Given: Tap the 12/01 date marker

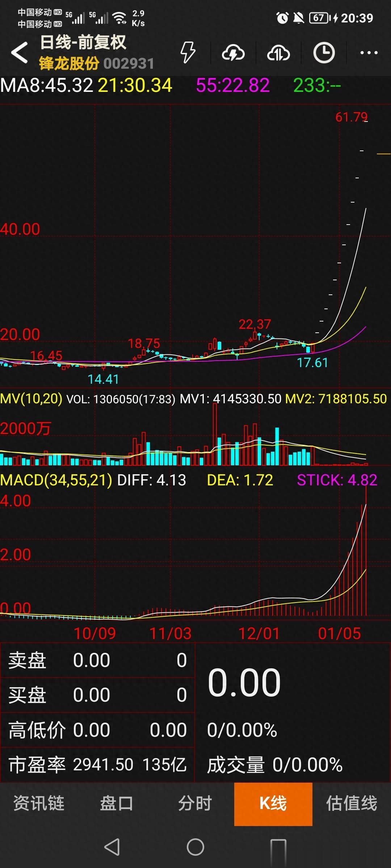Looking at the screenshot, I should [259, 634].
